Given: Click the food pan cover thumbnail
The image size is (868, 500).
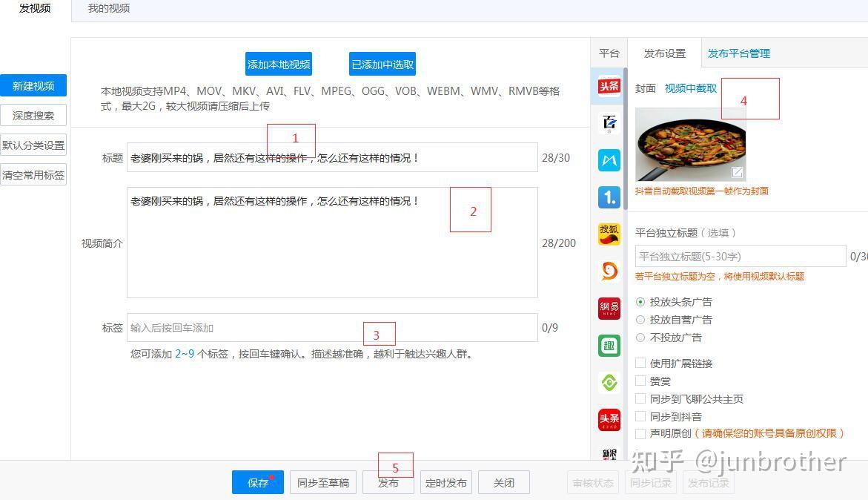Looking at the screenshot, I should click(690, 145).
